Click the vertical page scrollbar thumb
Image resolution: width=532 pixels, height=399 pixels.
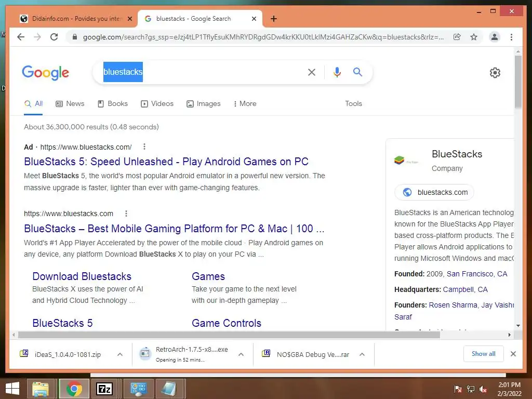tap(518, 82)
